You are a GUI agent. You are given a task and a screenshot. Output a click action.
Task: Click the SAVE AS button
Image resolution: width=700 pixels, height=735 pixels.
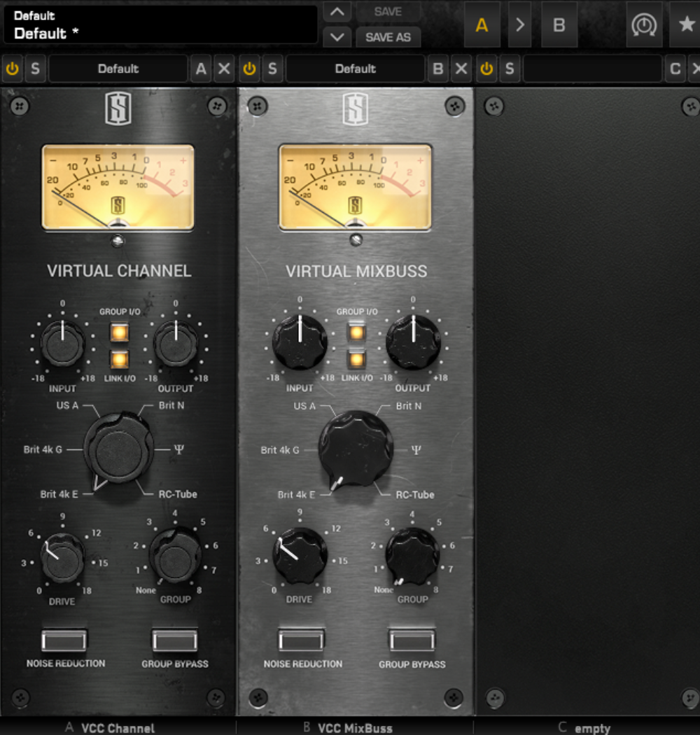pos(388,37)
